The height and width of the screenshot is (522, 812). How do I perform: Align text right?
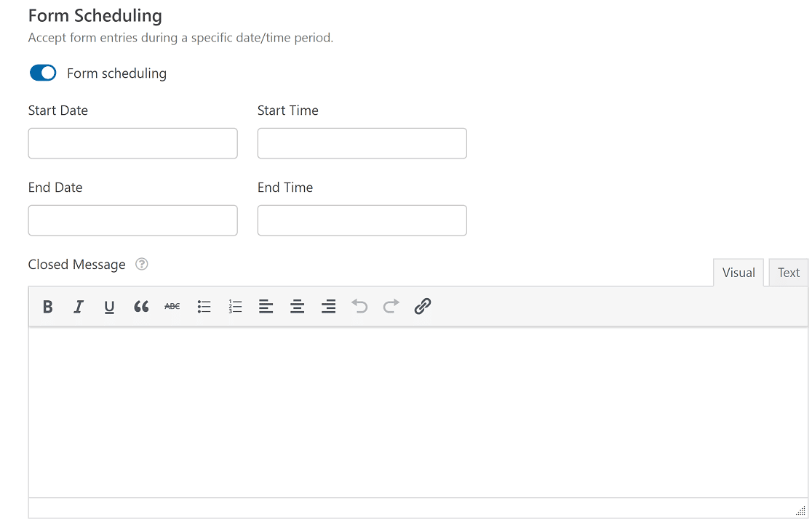(328, 307)
